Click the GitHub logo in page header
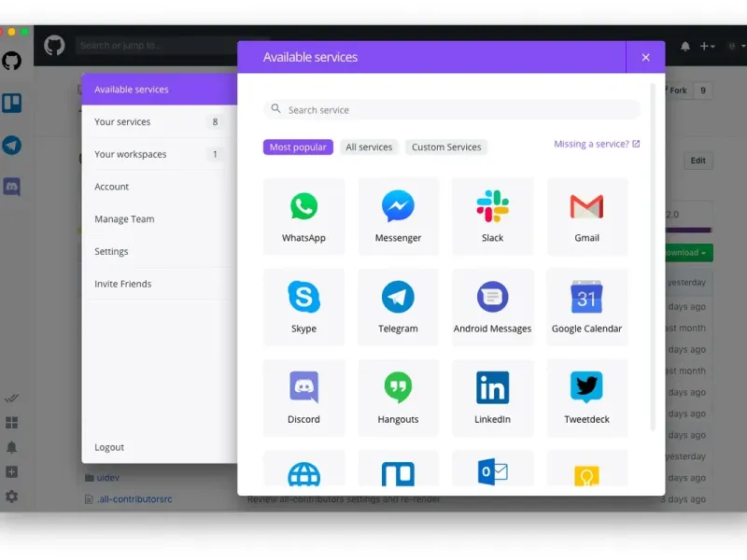 tap(54, 46)
